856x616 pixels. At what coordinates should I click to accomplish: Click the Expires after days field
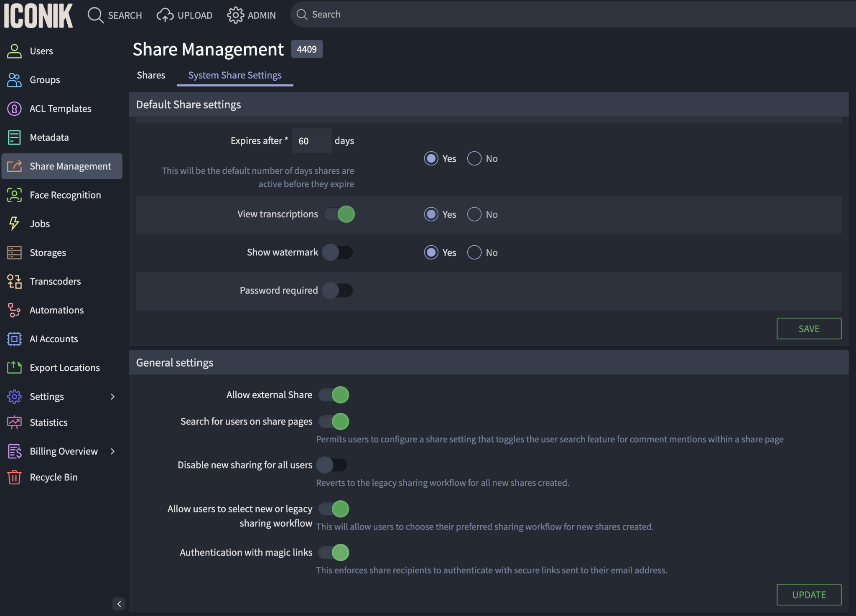311,141
